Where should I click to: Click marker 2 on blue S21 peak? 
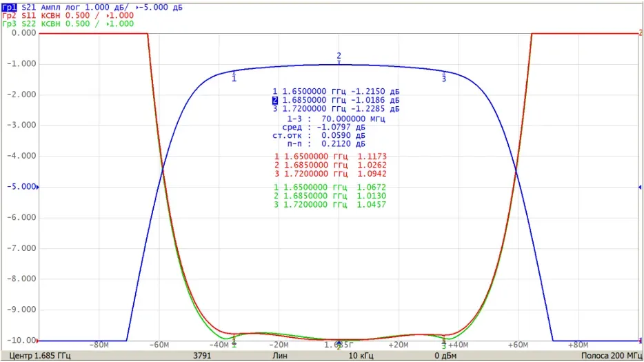click(x=339, y=58)
